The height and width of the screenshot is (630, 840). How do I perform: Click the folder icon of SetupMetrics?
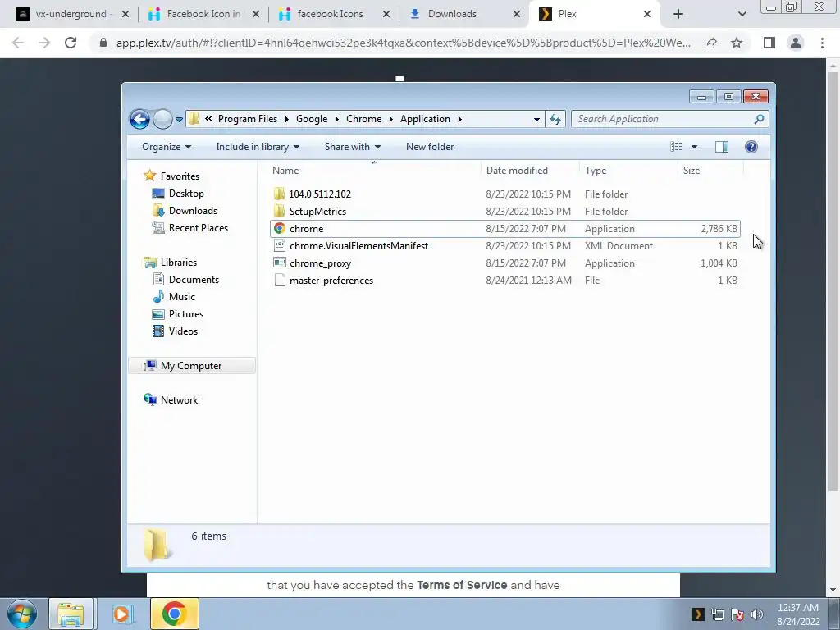(279, 211)
